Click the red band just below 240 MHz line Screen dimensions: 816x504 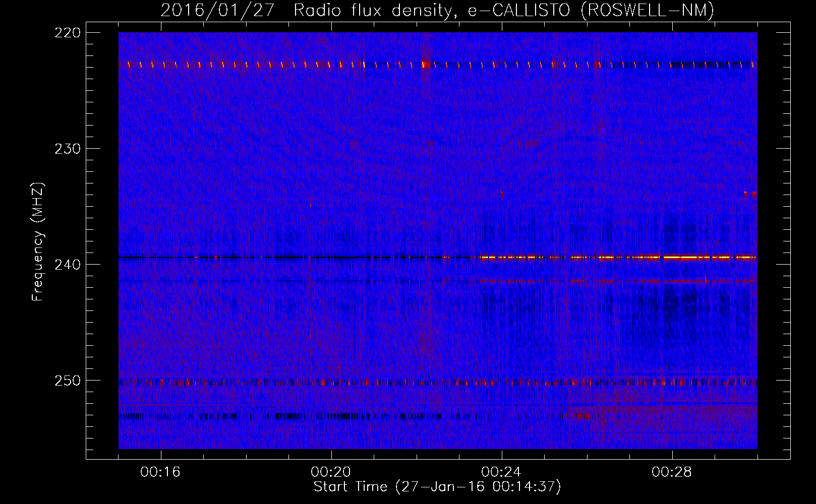[x=618, y=281]
